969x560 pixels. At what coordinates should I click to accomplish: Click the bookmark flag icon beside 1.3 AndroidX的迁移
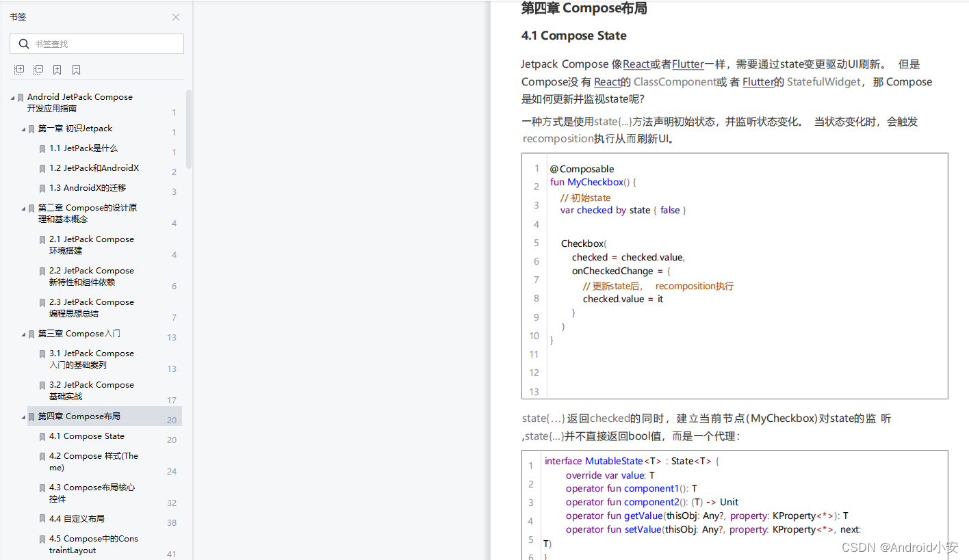coord(42,189)
